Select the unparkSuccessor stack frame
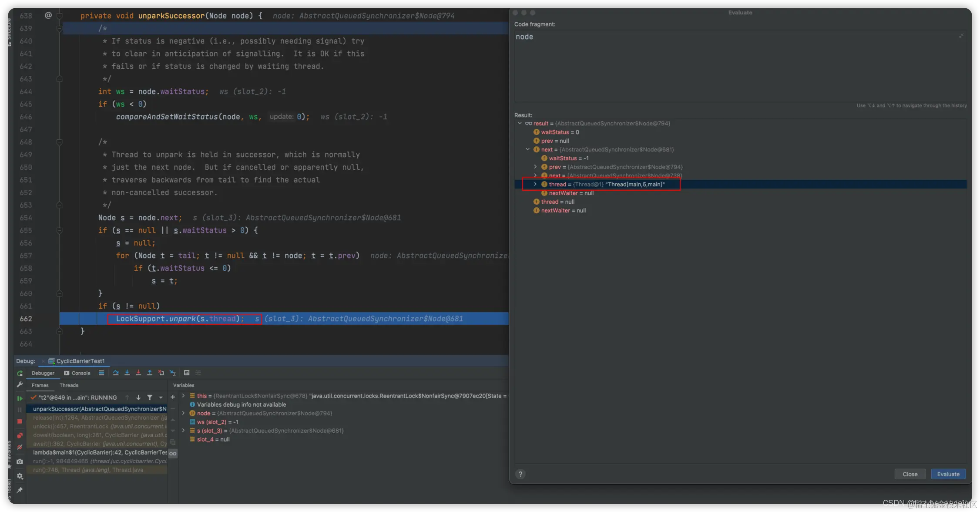 pos(97,409)
